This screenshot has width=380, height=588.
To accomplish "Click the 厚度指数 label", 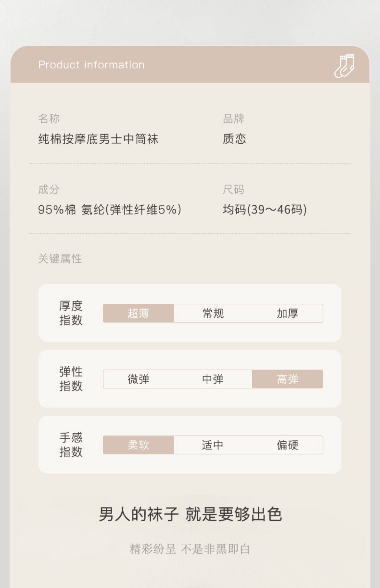I will coord(71,313).
